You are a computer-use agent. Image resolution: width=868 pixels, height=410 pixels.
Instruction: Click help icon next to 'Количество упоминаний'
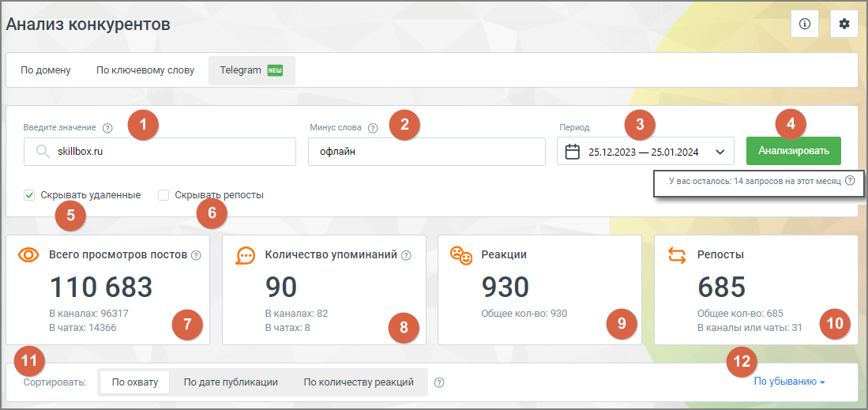[x=406, y=255]
